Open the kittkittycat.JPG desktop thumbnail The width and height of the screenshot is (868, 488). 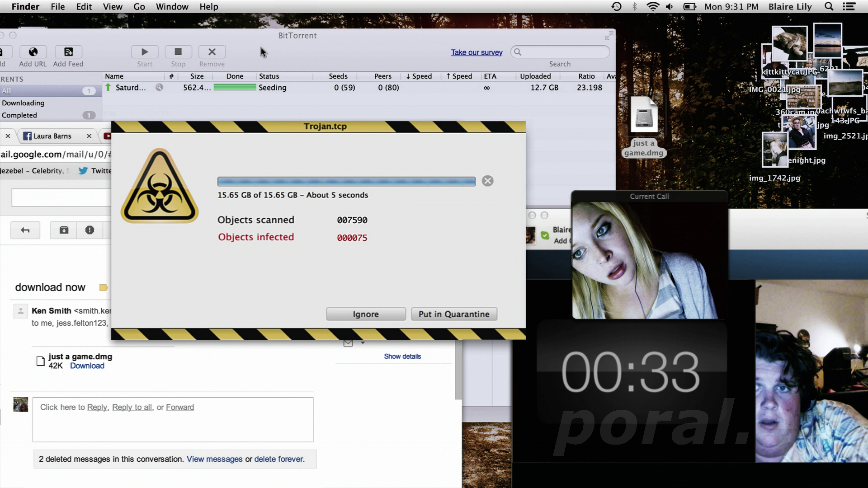789,44
